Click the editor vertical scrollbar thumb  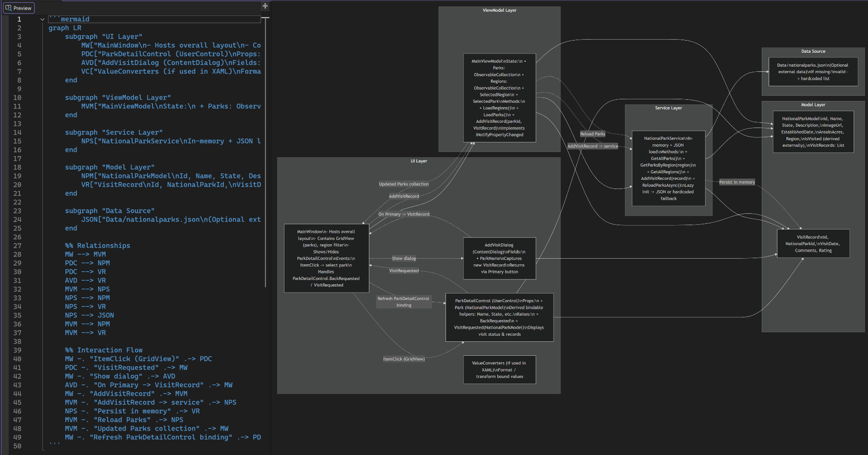click(265, 152)
